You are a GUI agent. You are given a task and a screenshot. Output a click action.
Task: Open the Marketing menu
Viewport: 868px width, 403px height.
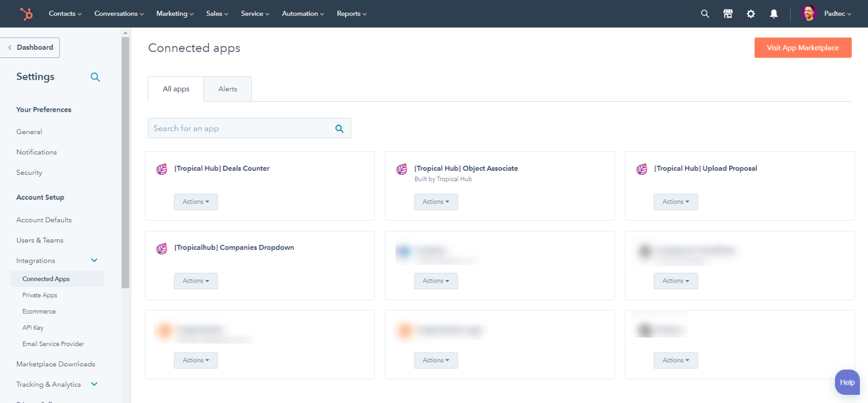(175, 14)
